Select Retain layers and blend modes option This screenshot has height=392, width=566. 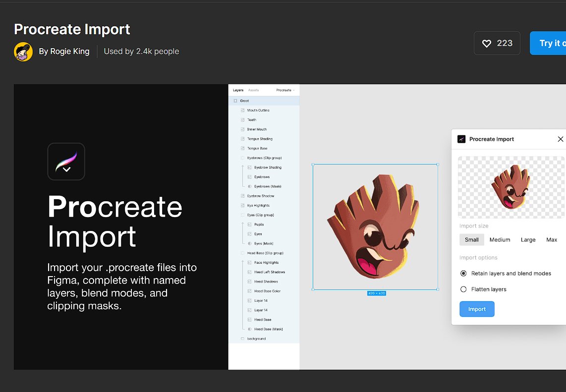click(506, 273)
